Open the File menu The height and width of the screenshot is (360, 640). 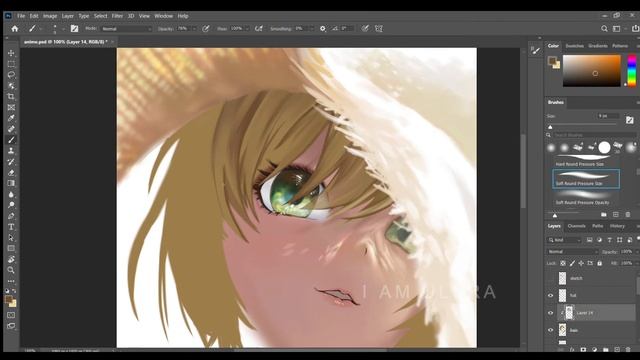click(x=21, y=16)
